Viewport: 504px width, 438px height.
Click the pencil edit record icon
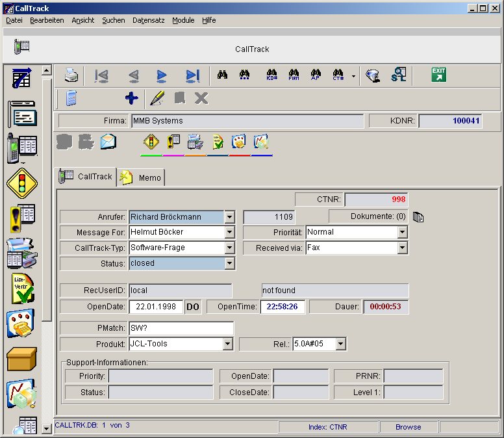click(157, 98)
